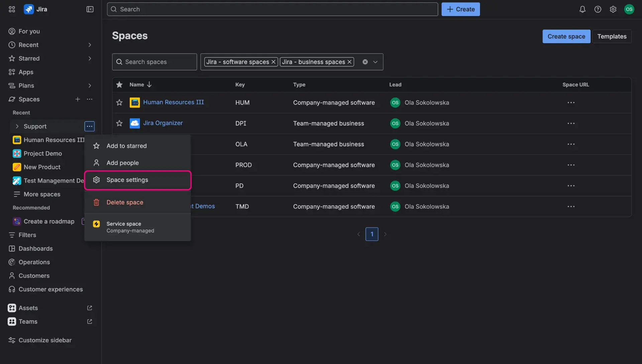Open the Templates page
Viewport: 642px width, 364px height.
612,36
